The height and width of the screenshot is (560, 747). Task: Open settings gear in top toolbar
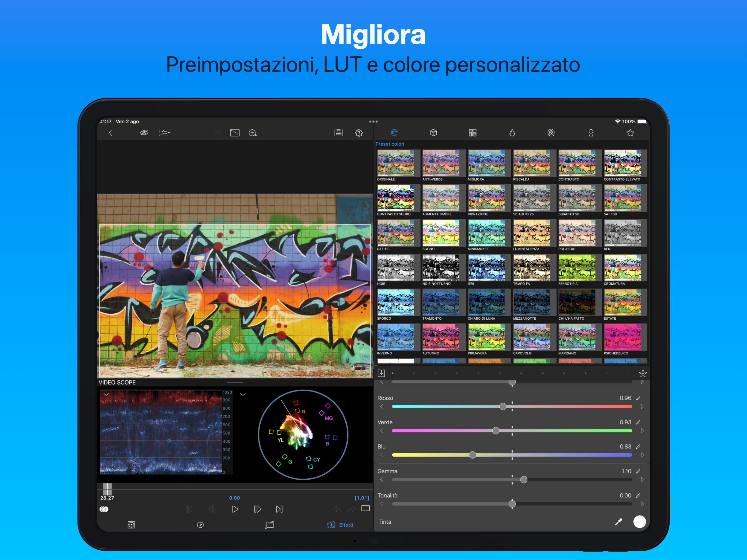(359, 133)
